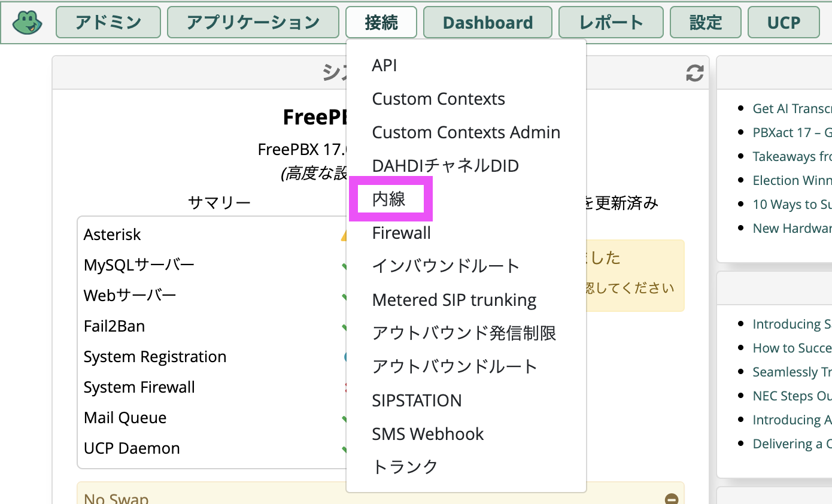Expand the レポート menu
832x504 pixels.
[611, 22]
